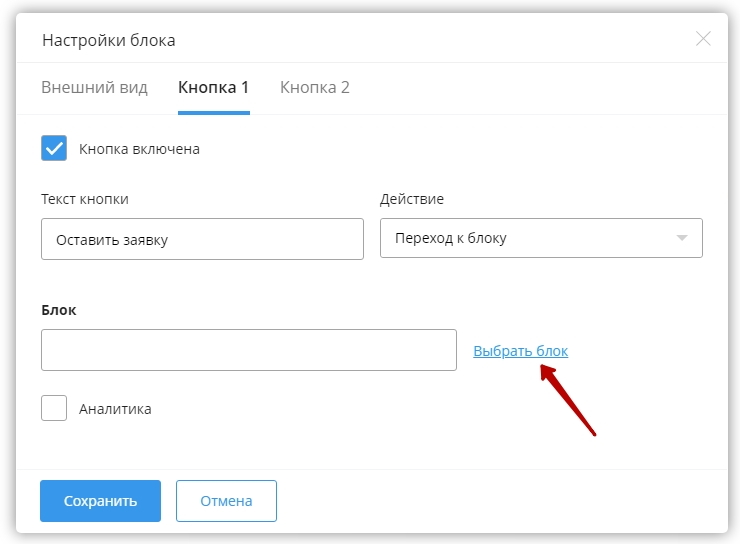740x544 pixels.
Task: Click the Аналитика label text
Action: click(115, 409)
